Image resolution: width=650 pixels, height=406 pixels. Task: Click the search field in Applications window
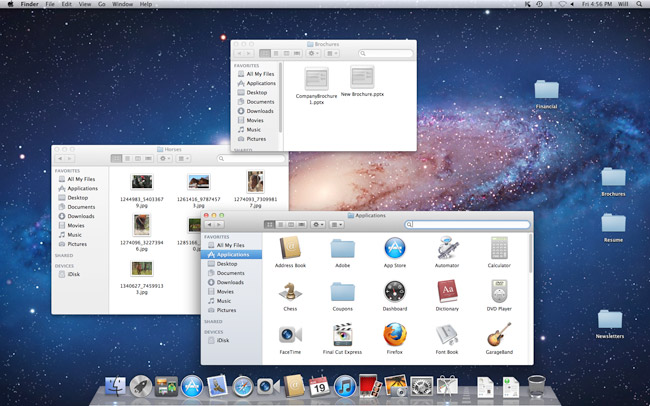(x=470, y=224)
